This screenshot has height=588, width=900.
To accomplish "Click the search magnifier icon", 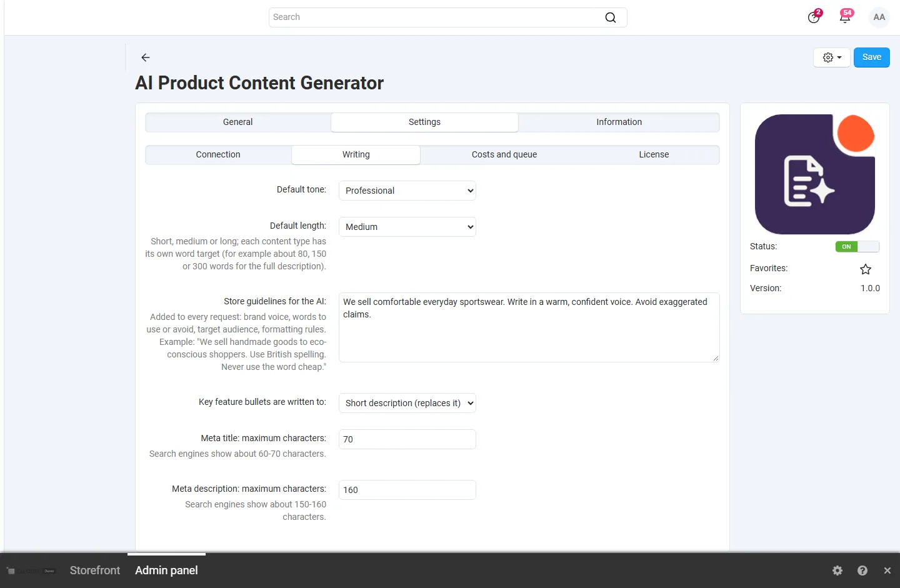I will click(x=611, y=17).
